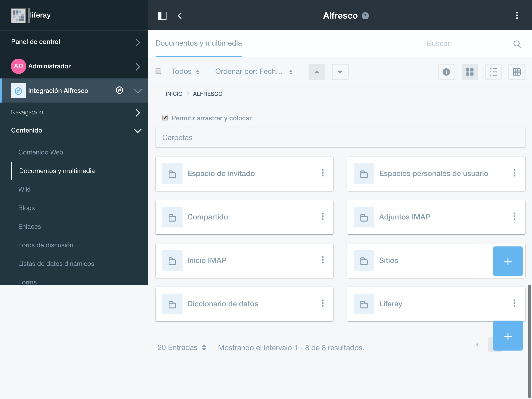Open actions menu for Espacio de invitado
Image resolution: width=532 pixels, height=399 pixels.
[x=322, y=173]
